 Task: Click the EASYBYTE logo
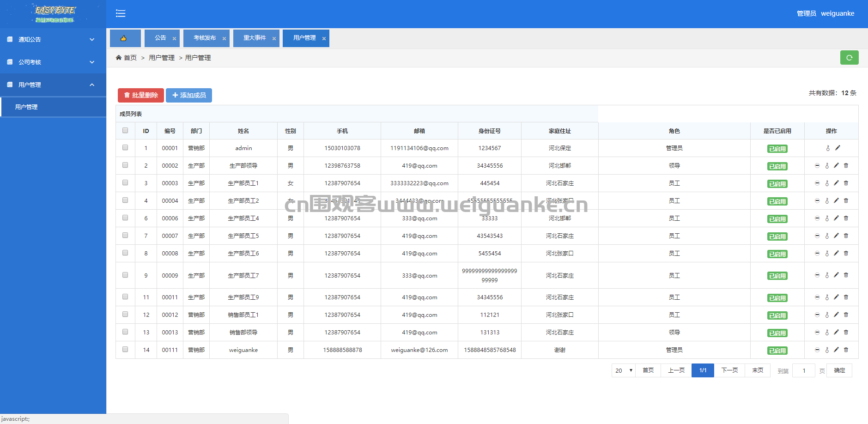coord(55,14)
